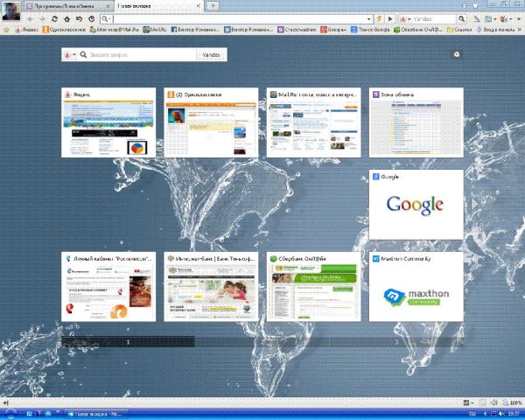The height and width of the screenshot is (420, 525).
Task: Open the Мой мир@Mail.Ru bookmark
Action: tap(114, 30)
